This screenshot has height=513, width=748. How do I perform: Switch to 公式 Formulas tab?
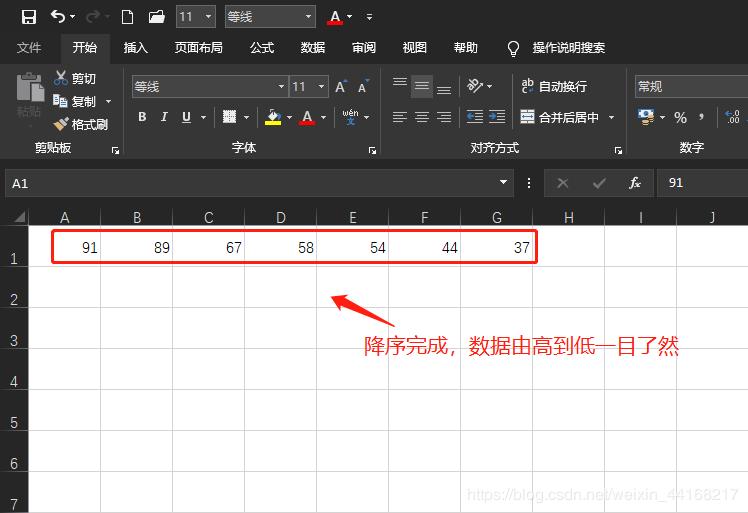[x=262, y=48]
